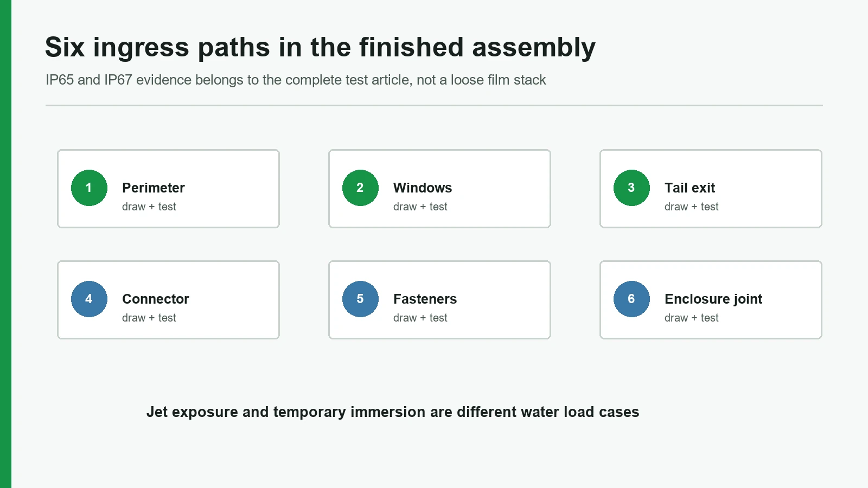Click the IP65 and IP67 subtitle line

(x=296, y=80)
